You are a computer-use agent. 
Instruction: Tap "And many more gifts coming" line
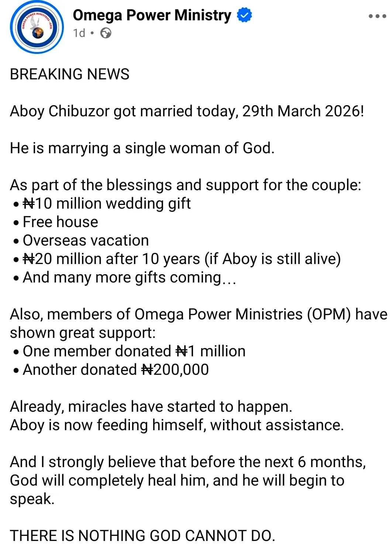click(129, 277)
